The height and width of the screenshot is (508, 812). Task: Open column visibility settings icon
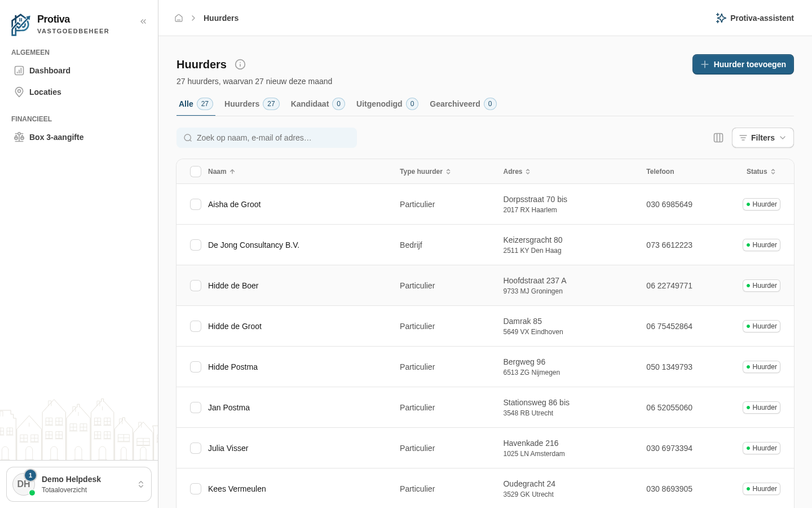tap(718, 138)
